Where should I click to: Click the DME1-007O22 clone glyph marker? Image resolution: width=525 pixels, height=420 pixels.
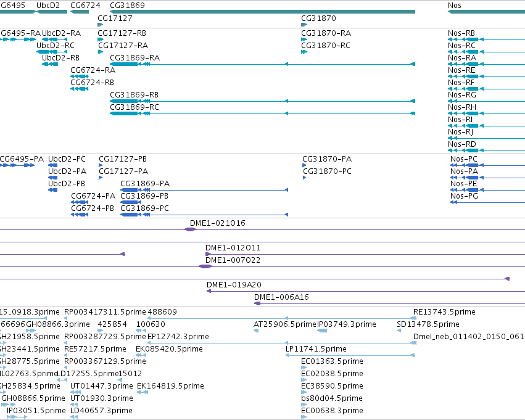[x=205, y=266]
